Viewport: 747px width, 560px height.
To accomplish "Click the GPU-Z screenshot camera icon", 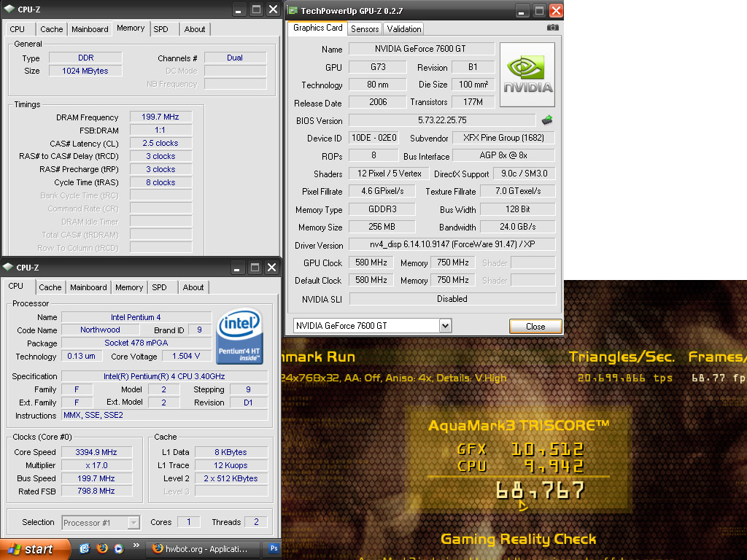I will tap(553, 28).
